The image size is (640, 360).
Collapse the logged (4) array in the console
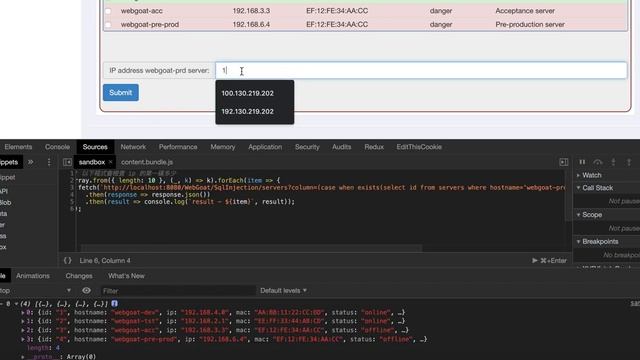pyautogui.click(x=16, y=304)
